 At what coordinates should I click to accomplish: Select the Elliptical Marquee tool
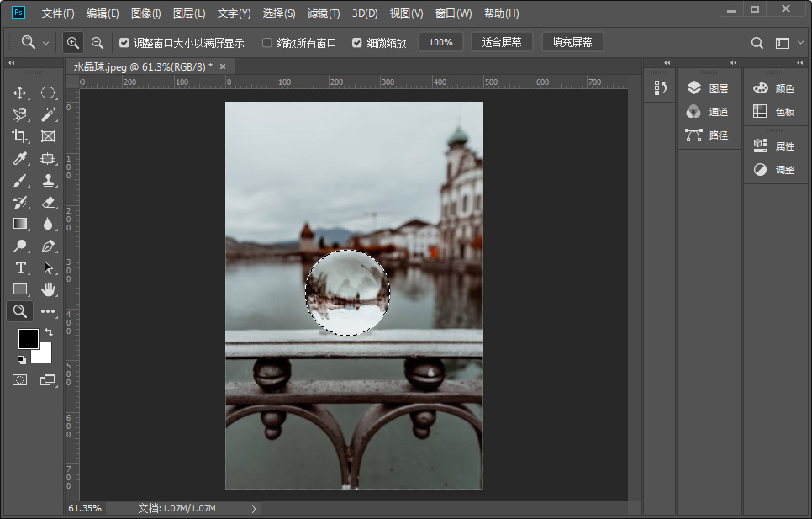coord(48,93)
